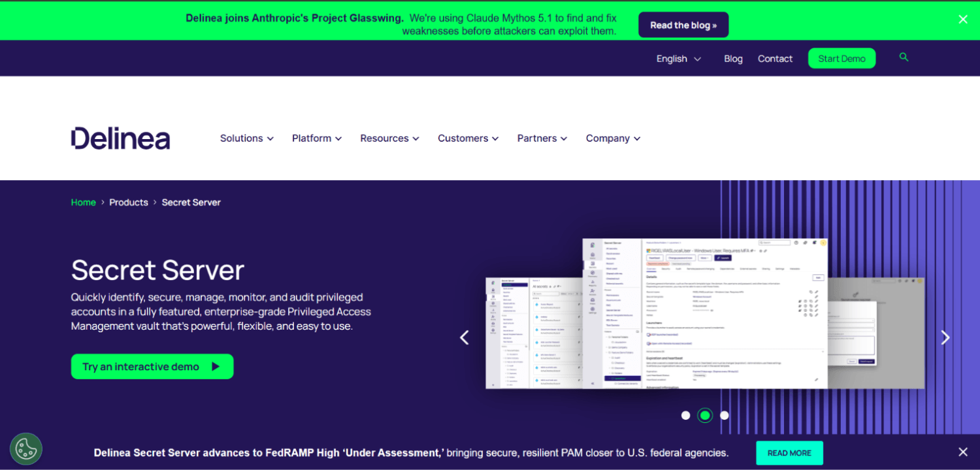Open the cookie settings icon
This screenshot has height=470, width=980.
pos(26,449)
